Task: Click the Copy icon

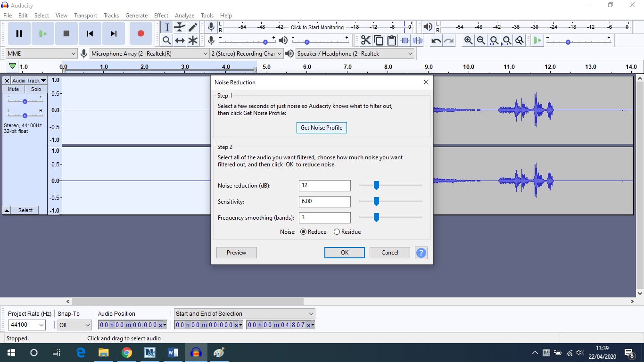Action: [379, 41]
